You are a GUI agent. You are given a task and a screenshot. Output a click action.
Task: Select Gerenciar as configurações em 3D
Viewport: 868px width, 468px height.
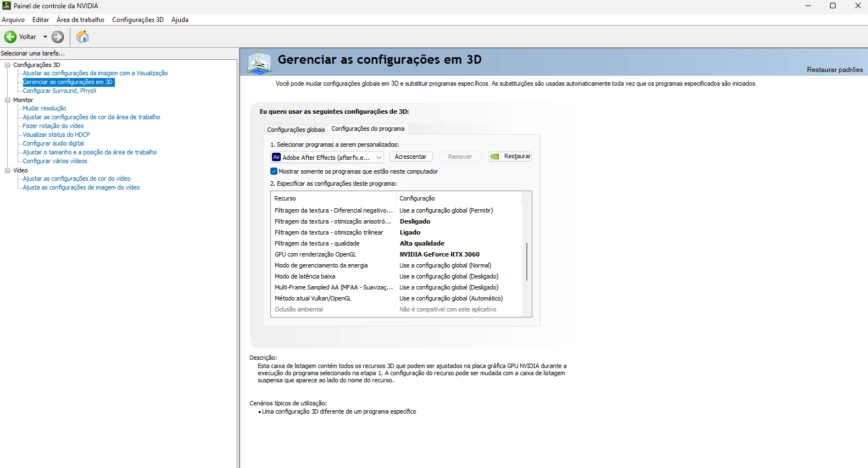[x=68, y=82]
